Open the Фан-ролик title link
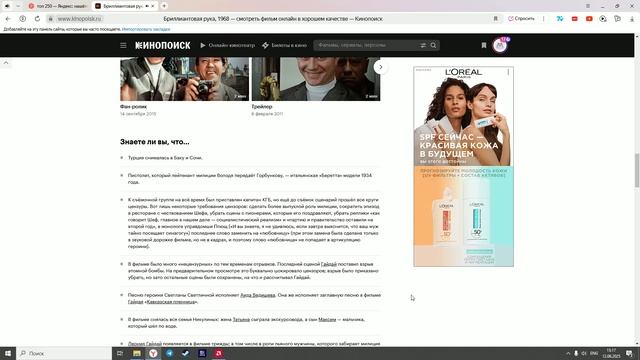The height and width of the screenshot is (360, 640). tap(133, 107)
